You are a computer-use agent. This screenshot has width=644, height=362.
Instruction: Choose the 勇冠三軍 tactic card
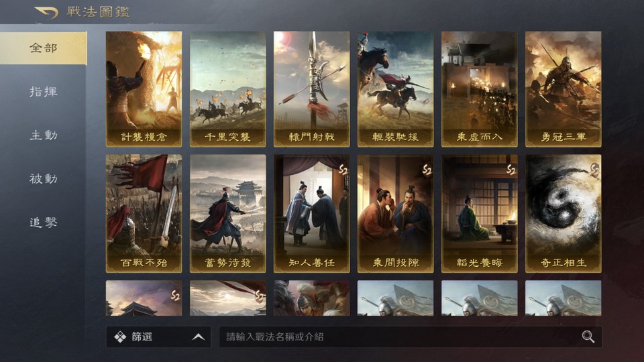(x=563, y=89)
